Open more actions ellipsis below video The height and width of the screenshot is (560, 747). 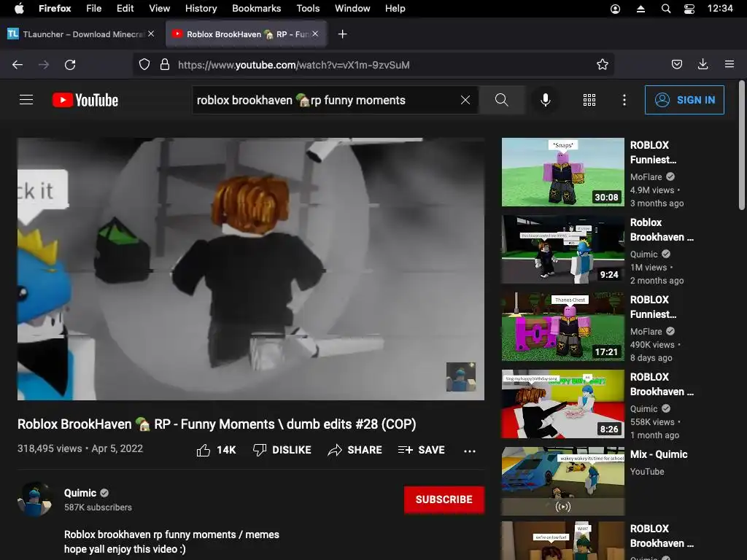click(470, 451)
